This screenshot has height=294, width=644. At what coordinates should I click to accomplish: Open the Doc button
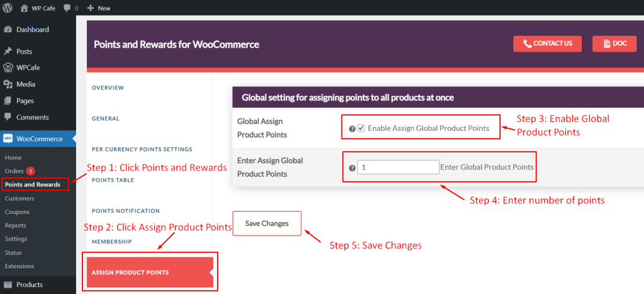pos(614,43)
